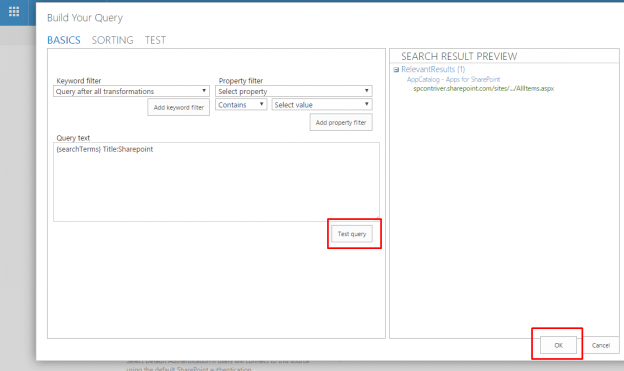Click the Test query button
This screenshot has width=624, height=371.
tap(352, 234)
